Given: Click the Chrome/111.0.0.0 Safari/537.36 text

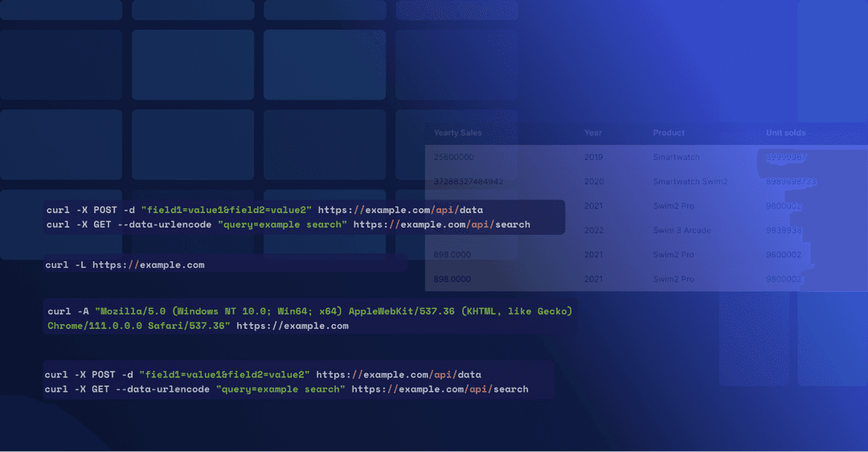Looking at the screenshot, I should tap(139, 326).
